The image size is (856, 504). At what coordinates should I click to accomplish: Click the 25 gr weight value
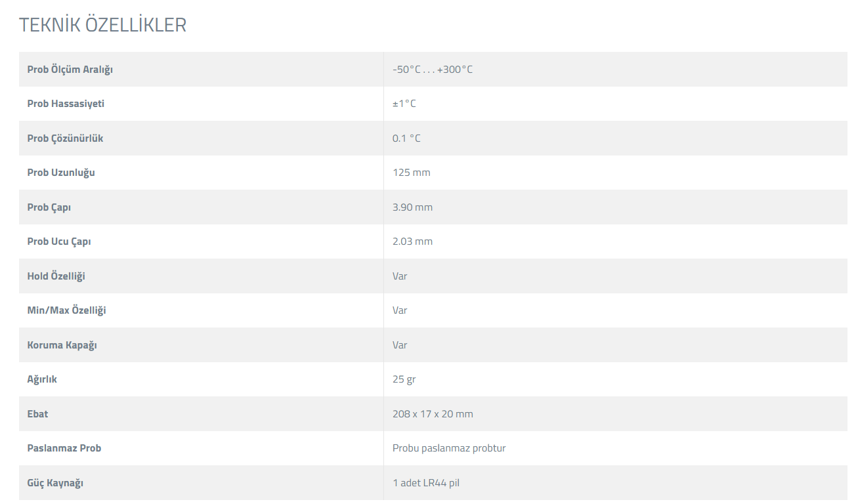coord(404,379)
